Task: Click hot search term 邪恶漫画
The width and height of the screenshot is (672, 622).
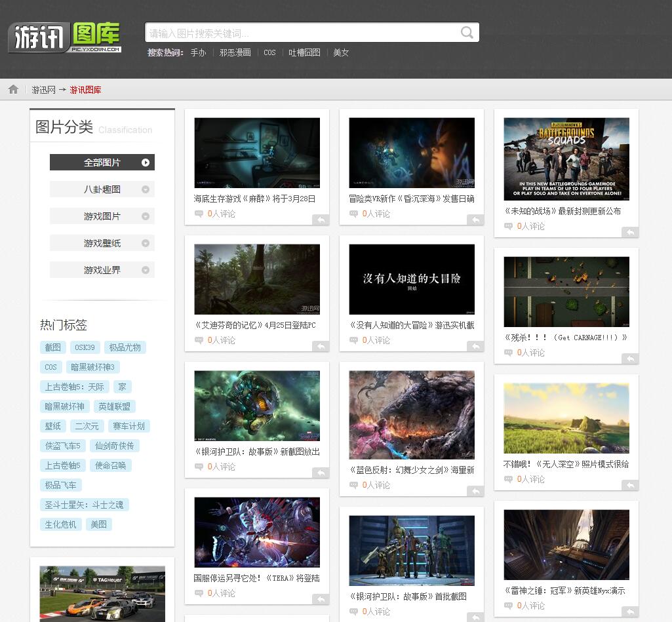Action: (235, 52)
